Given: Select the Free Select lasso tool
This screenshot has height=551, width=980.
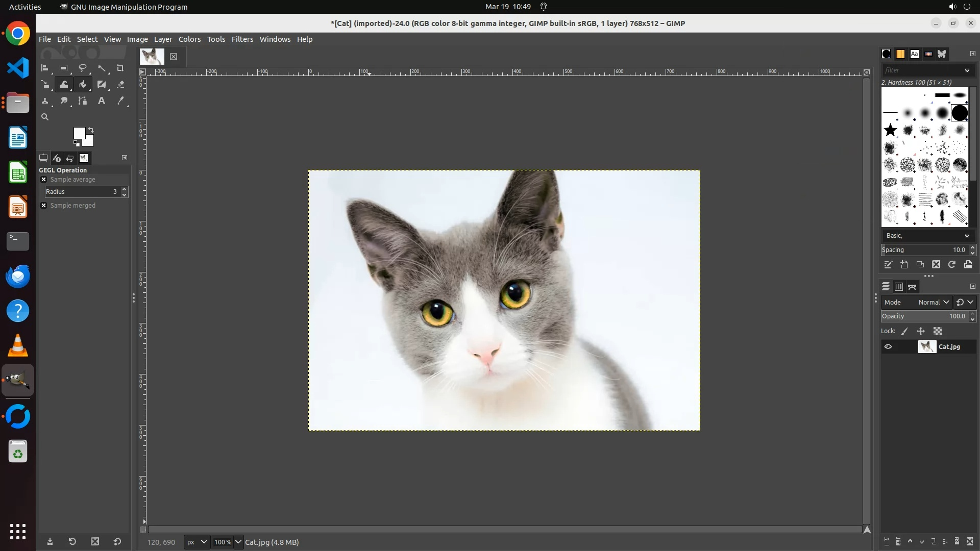Looking at the screenshot, I should tap(83, 68).
